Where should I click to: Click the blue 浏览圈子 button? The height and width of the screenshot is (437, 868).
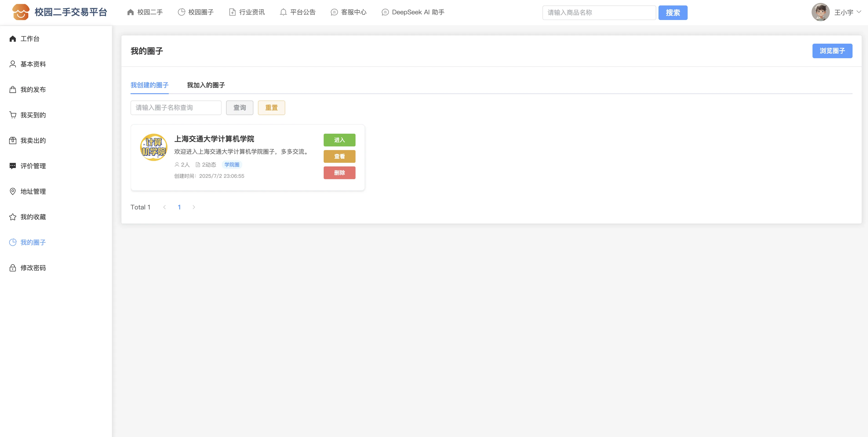pos(832,51)
